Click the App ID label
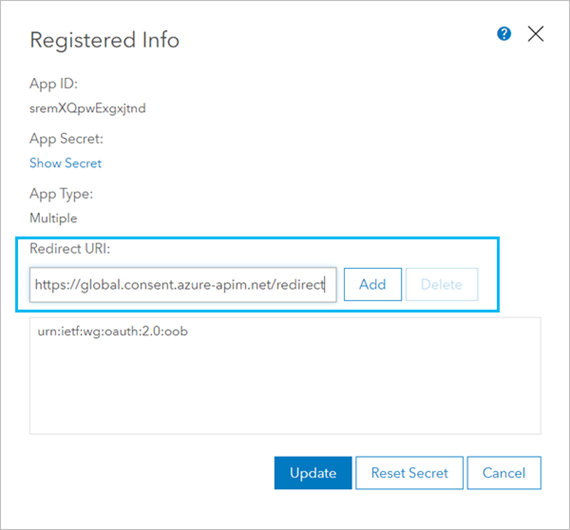 [54, 84]
